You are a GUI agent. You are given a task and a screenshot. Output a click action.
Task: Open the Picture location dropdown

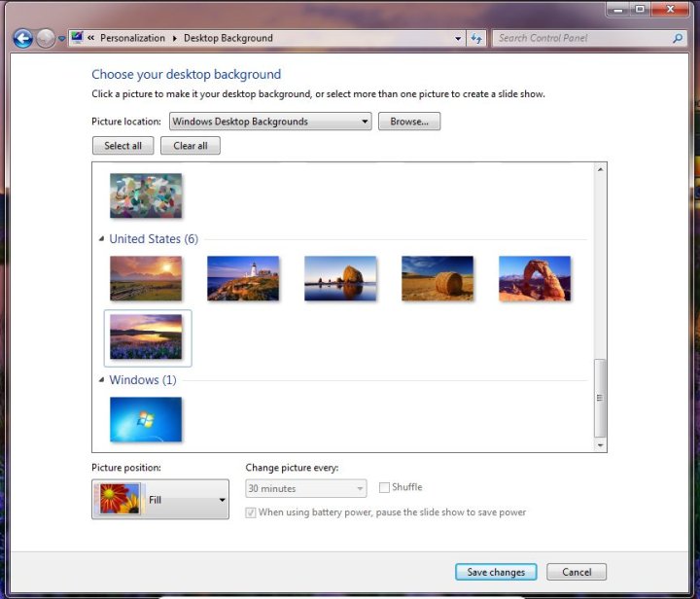[270, 122]
